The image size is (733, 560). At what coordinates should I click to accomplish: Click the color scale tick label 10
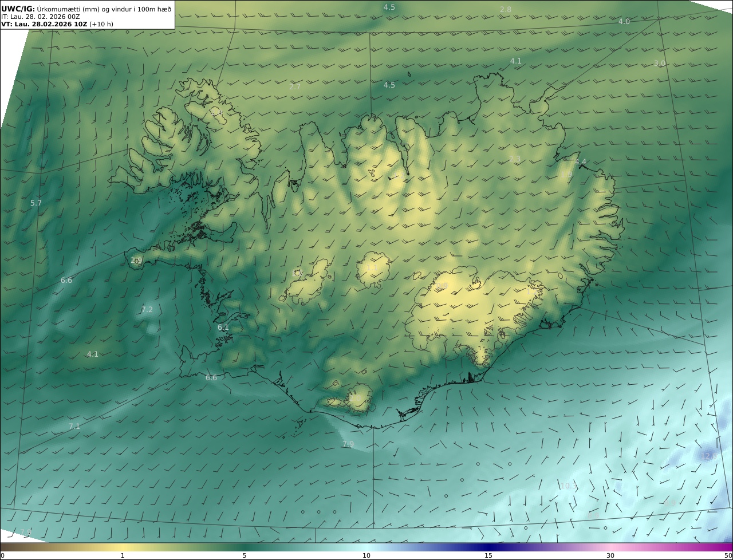coord(366,555)
